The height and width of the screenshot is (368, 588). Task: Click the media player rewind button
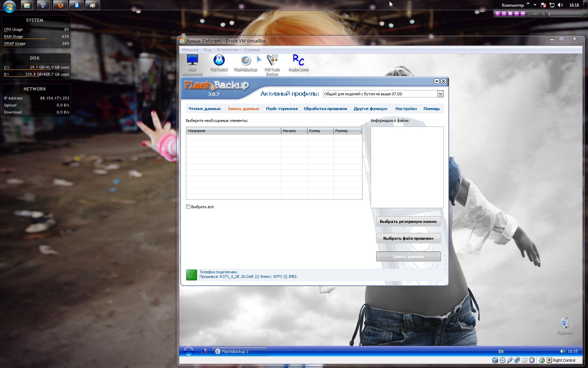pos(517,14)
